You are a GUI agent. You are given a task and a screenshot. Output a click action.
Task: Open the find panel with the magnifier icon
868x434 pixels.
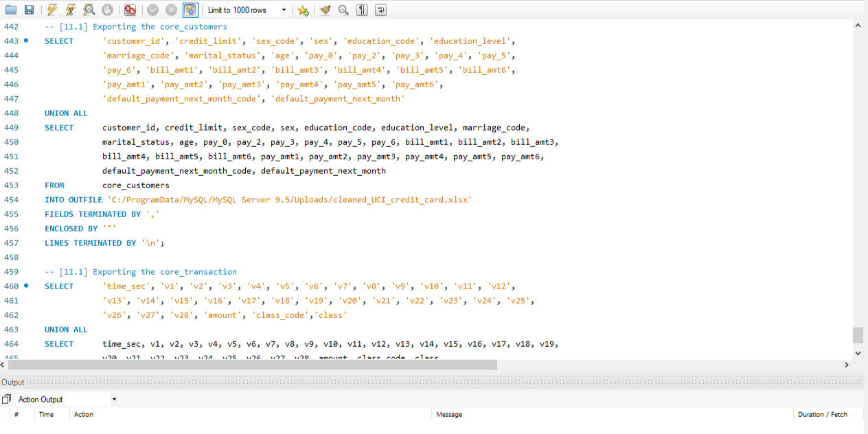point(343,10)
